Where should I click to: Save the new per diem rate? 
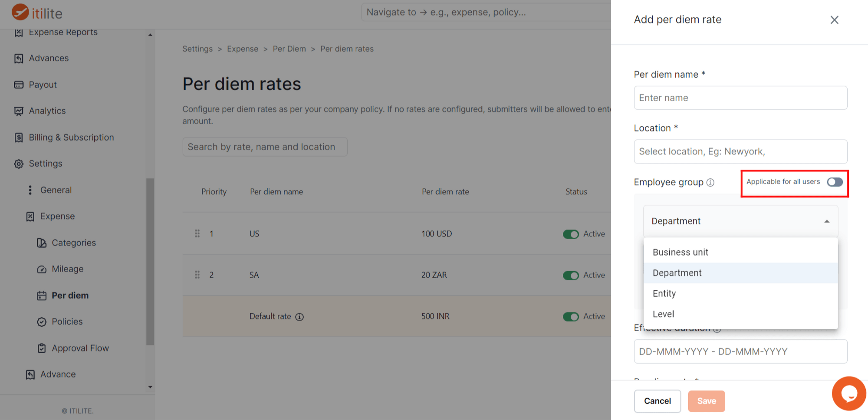(706, 401)
